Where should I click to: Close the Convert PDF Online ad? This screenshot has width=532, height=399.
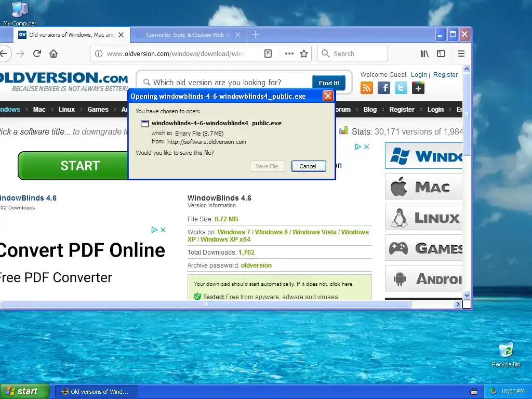163,230
